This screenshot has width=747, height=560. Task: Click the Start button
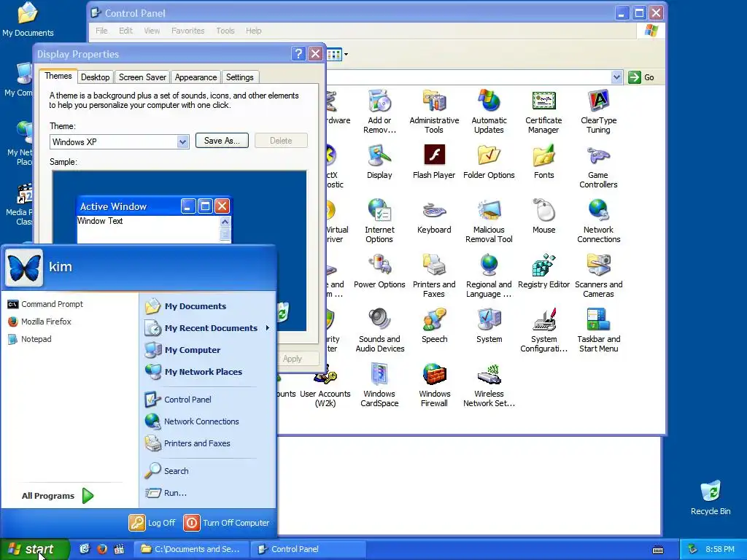(x=34, y=549)
